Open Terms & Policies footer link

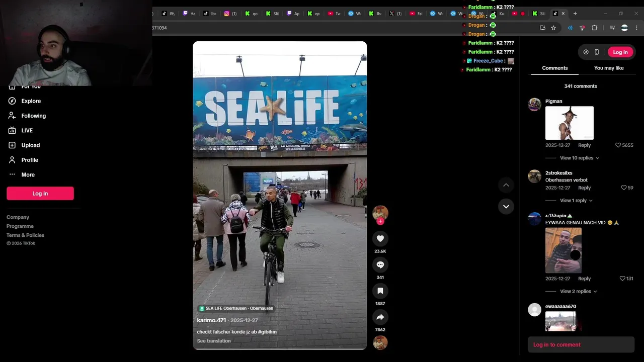click(x=25, y=235)
